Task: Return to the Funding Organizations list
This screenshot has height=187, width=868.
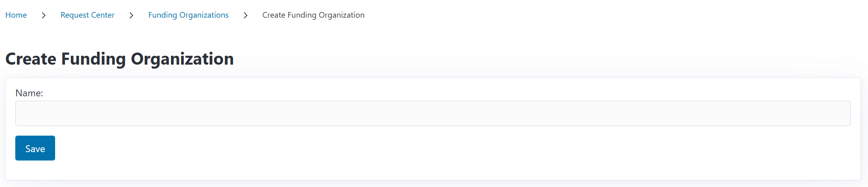Action: 188,15
